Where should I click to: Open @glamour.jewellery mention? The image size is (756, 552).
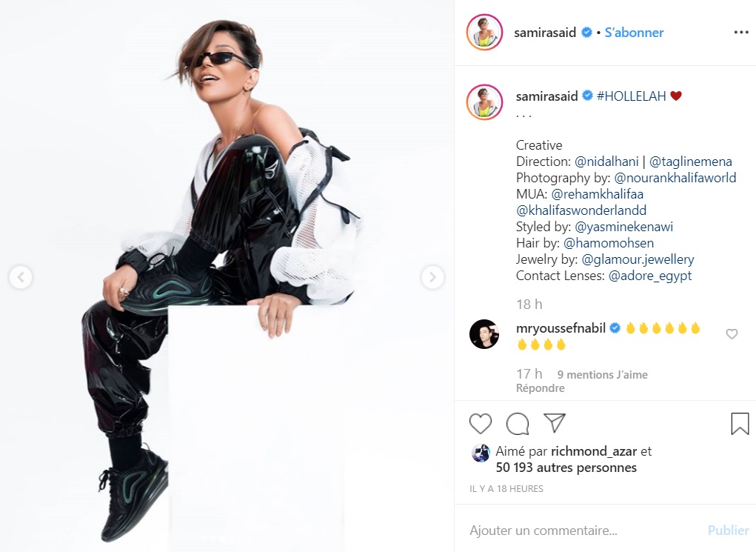click(638, 259)
